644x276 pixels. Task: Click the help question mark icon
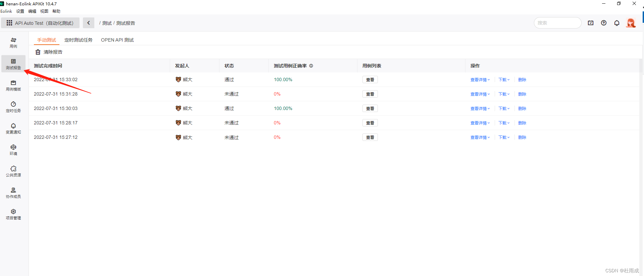coord(604,23)
